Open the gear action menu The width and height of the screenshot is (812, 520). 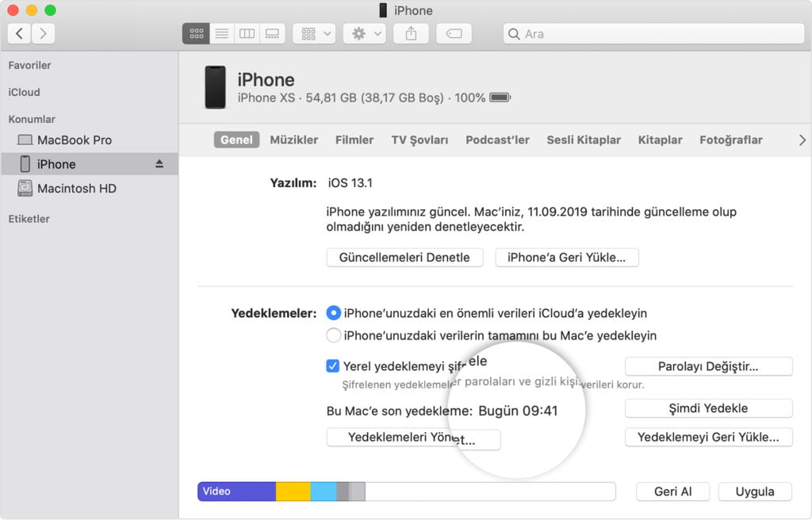365,33
